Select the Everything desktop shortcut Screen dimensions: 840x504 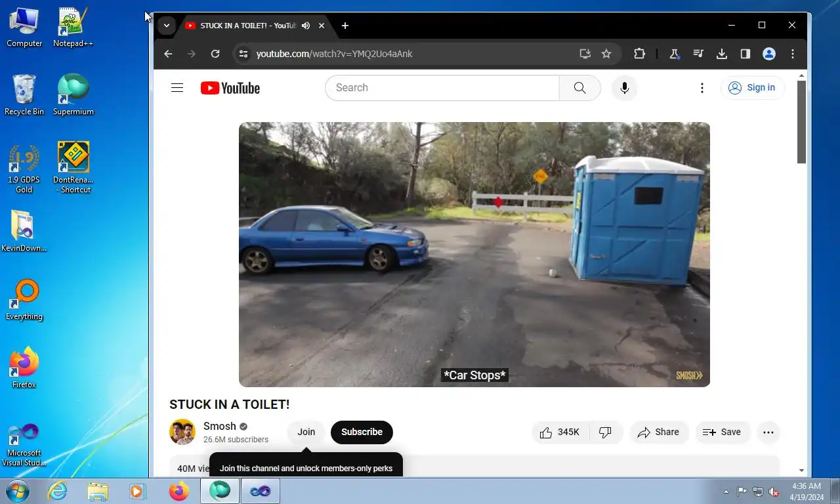point(24,301)
